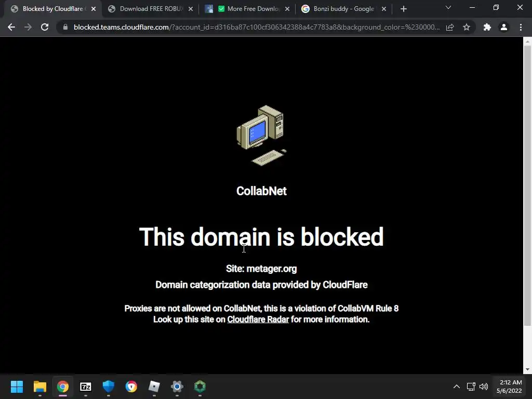Share this page via share icon
This screenshot has height=399, width=532.
[450, 27]
